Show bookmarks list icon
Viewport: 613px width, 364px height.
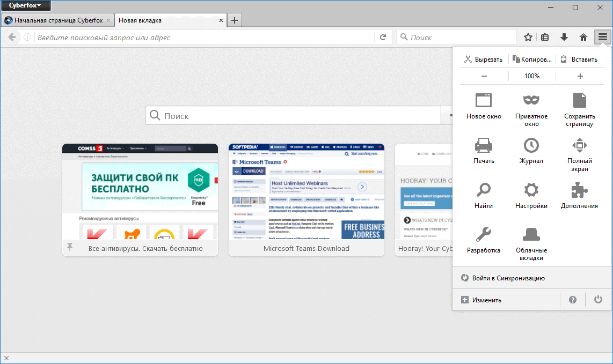tap(545, 37)
